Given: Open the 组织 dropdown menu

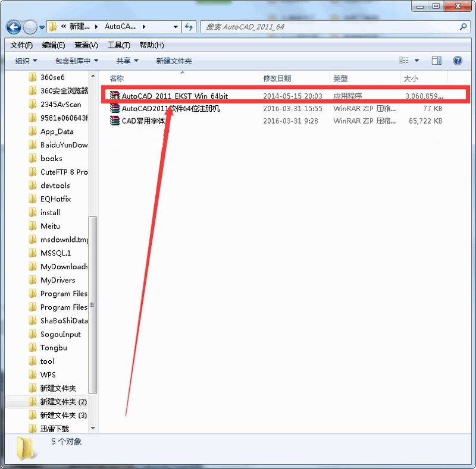Looking at the screenshot, I should (26, 61).
